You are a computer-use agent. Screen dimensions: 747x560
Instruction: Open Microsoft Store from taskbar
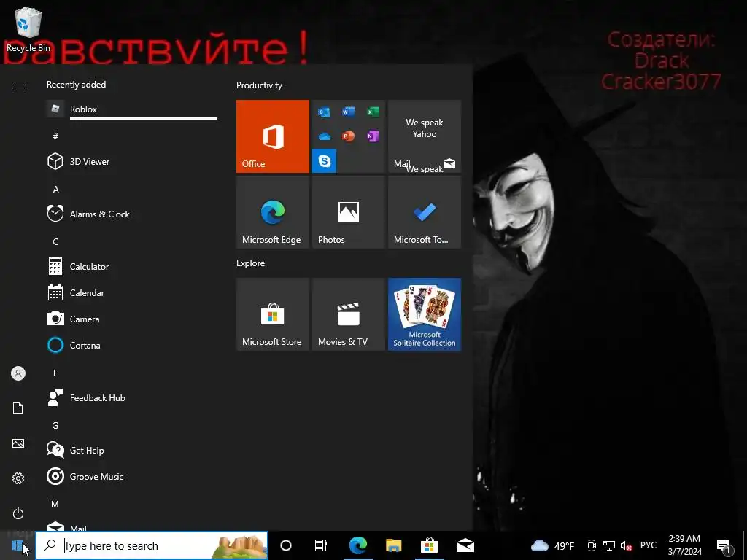pos(429,545)
